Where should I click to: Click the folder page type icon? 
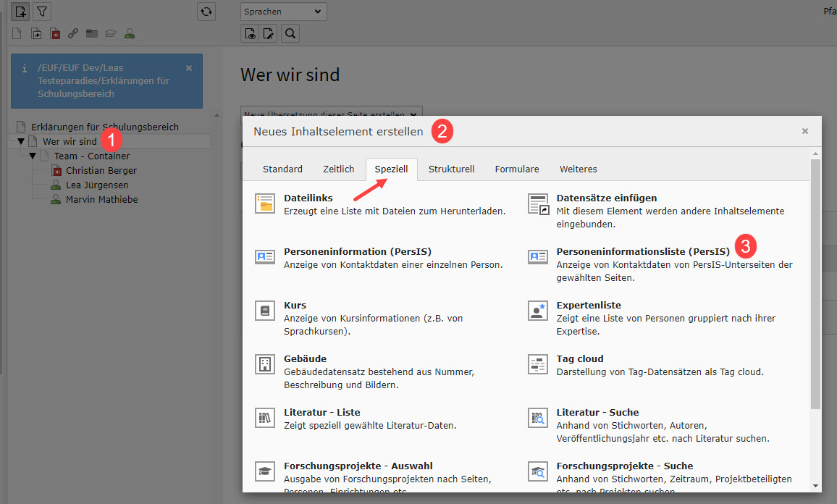[92, 33]
